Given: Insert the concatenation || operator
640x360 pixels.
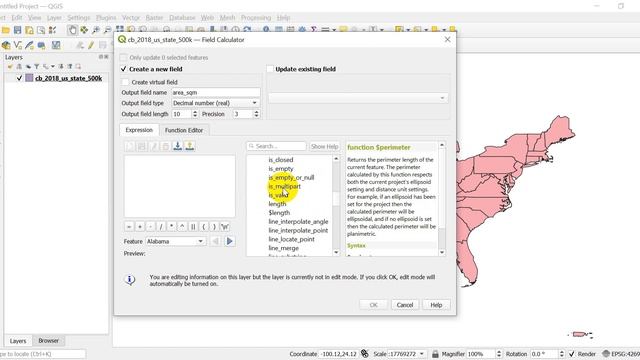Looking at the screenshot, I should (193, 227).
